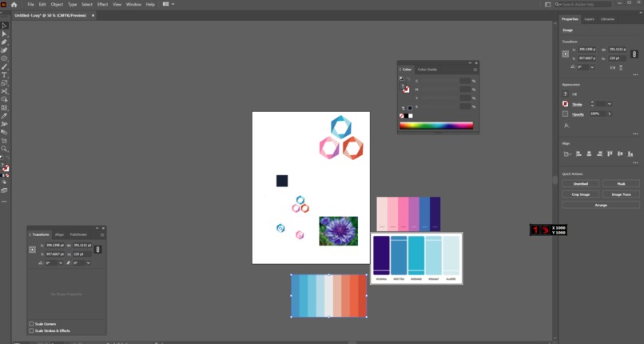The width and height of the screenshot is (644, 344).
Task: Open Color panel hamburger menu
Action: tap(475, 70)
